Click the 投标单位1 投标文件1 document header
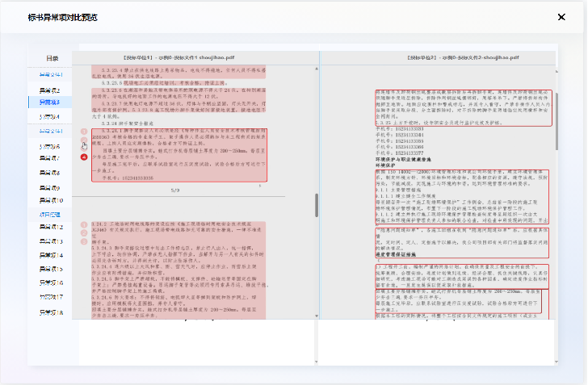The height and width of the screenshot is (385, 588). pyautogui.click(x=191, y=58)
